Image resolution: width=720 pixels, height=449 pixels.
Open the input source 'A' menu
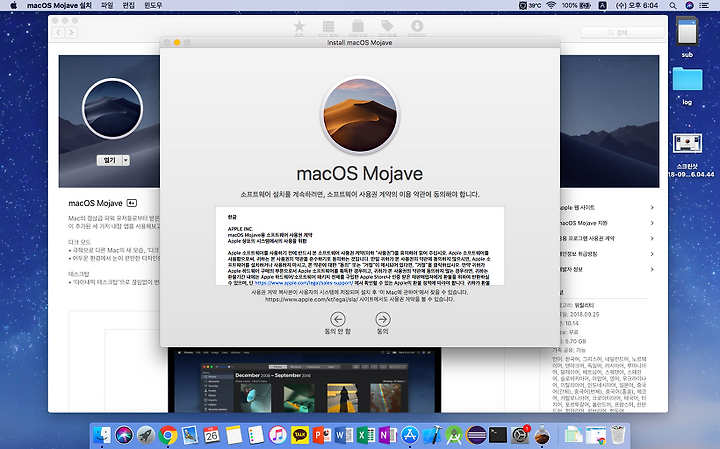pos(602,6)
